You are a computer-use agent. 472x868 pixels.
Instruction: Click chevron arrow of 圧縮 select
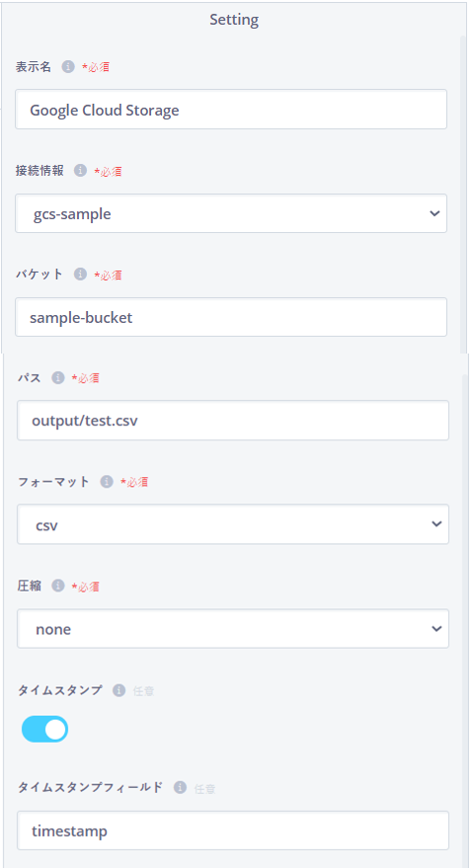pyautogui.click(x=436, y=628)
